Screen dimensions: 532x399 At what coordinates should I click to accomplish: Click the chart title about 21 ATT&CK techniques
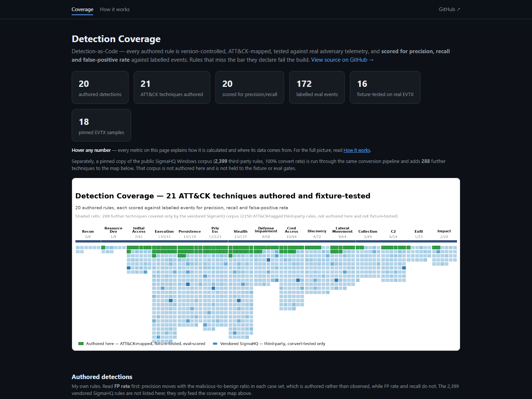coord(223,196)
